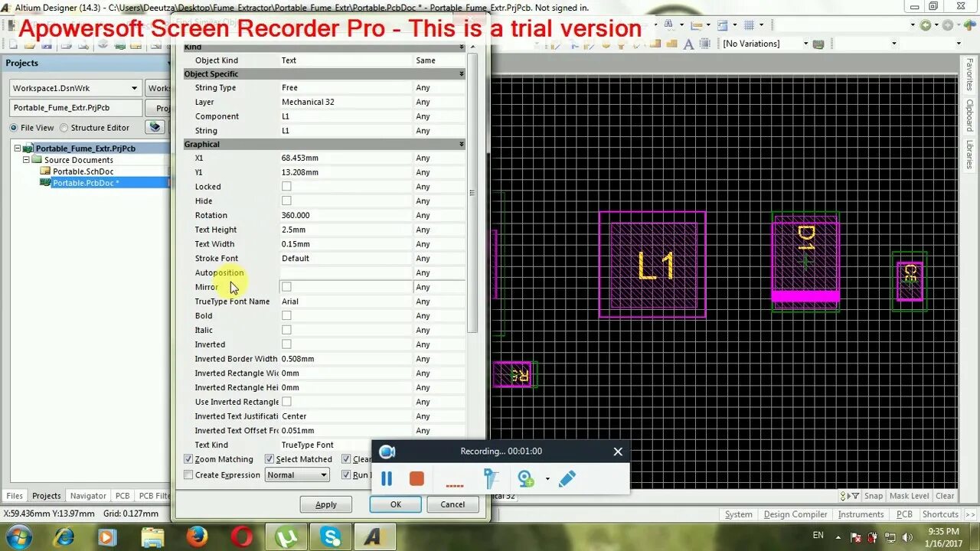The height and width of the screenshot is (551, 980).
Task: Click the grid settings toolbar icon
Action: [750, 25]
